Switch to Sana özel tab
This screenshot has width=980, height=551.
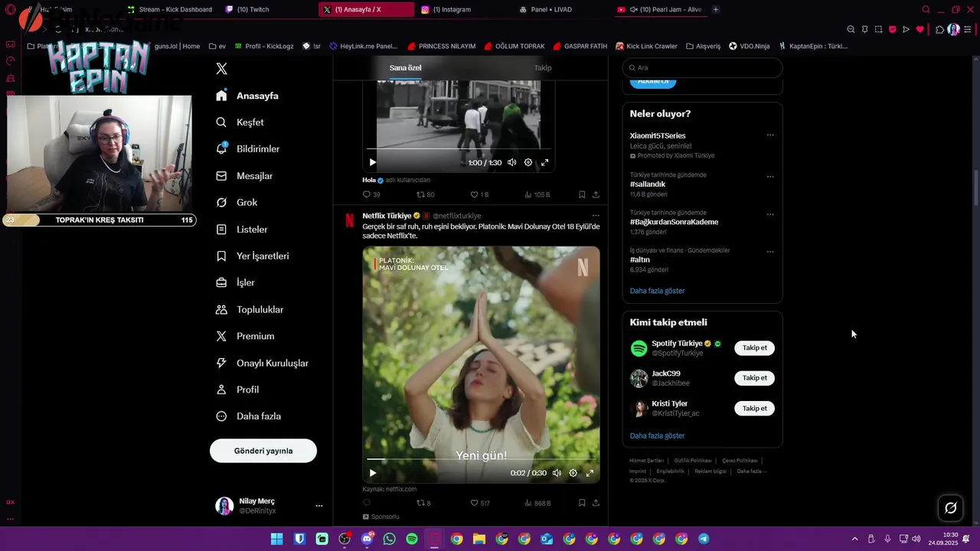[x=405, y=68]
